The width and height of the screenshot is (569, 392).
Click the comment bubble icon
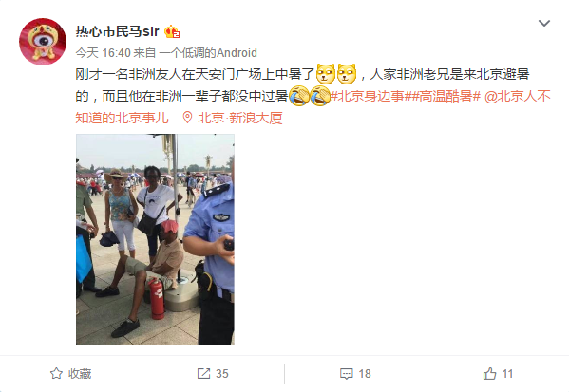coord(346,374)
